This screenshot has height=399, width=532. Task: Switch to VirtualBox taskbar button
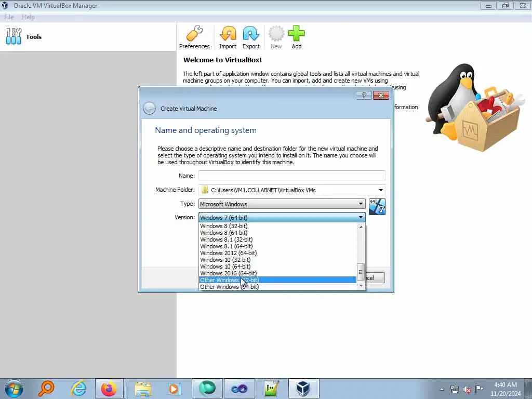(303, 389)
